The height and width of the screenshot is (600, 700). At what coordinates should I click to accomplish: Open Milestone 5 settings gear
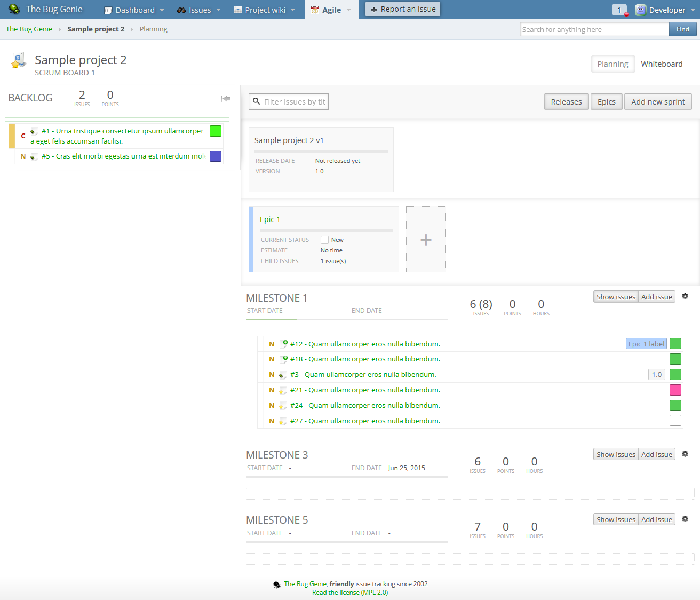tap(685, 519)
